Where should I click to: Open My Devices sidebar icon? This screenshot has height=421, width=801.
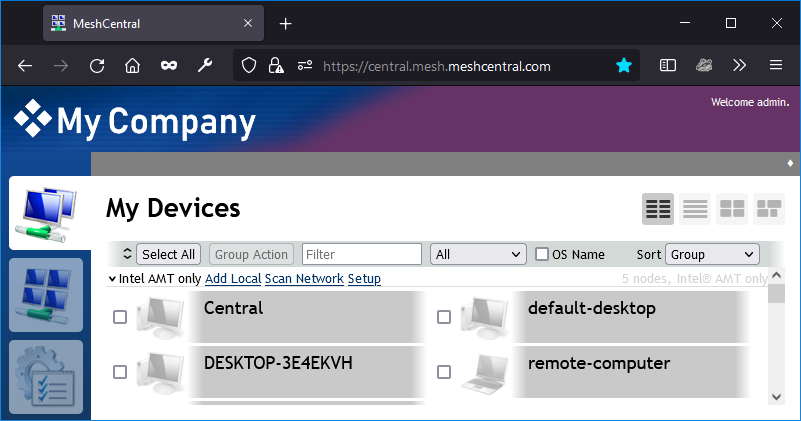[x=46, y=214]
